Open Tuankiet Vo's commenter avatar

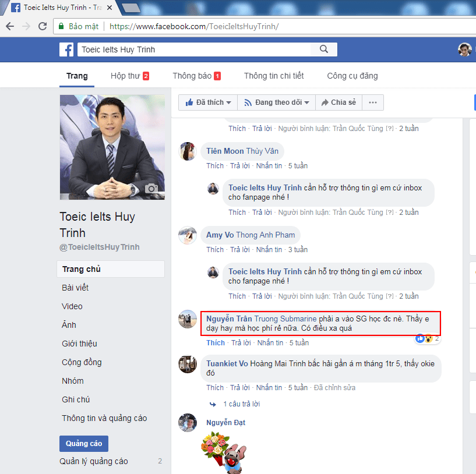188,364
